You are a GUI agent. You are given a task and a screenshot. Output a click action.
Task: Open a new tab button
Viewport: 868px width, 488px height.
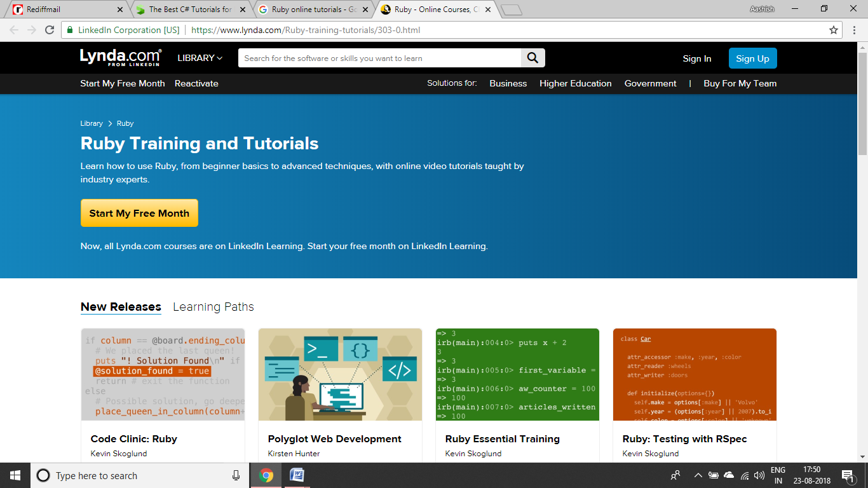pos(512,10)
